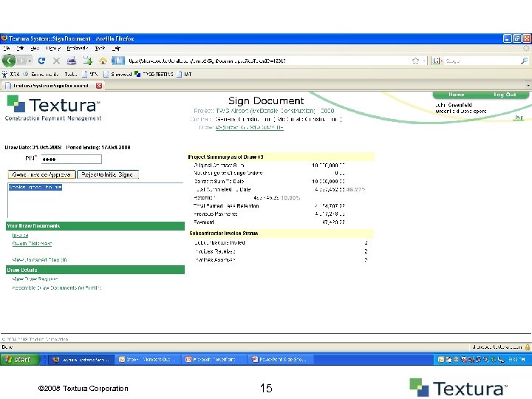
Task: Open a new tab with the green-plus icon
Action: click(87, 61)
